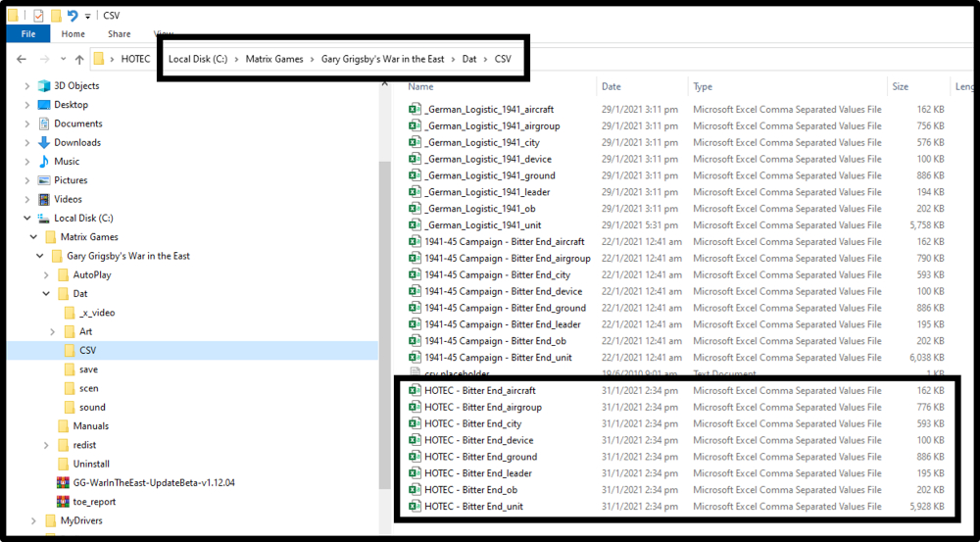Click the GG-WarInTheEast-UpdateBeta-v1.12.04 archive icon
Image resolution: width=980 pixels, height=542 pixels.
63,482
